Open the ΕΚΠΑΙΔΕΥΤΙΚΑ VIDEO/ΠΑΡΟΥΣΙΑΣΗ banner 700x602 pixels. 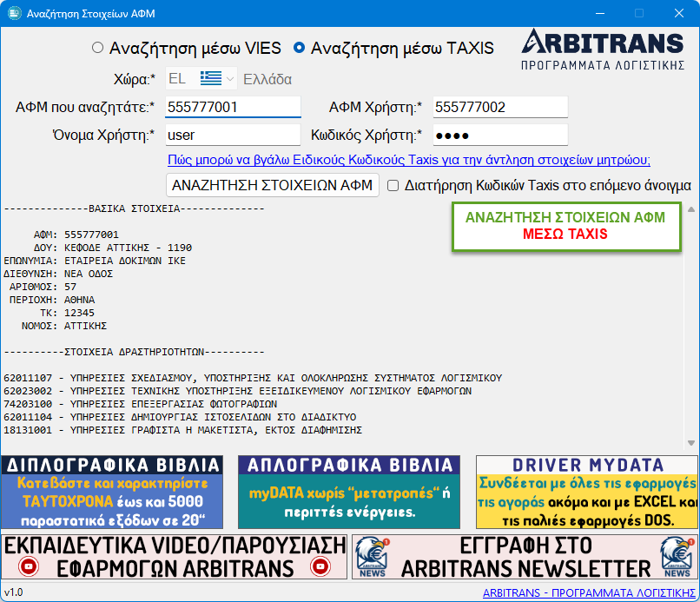pos(174,557)
